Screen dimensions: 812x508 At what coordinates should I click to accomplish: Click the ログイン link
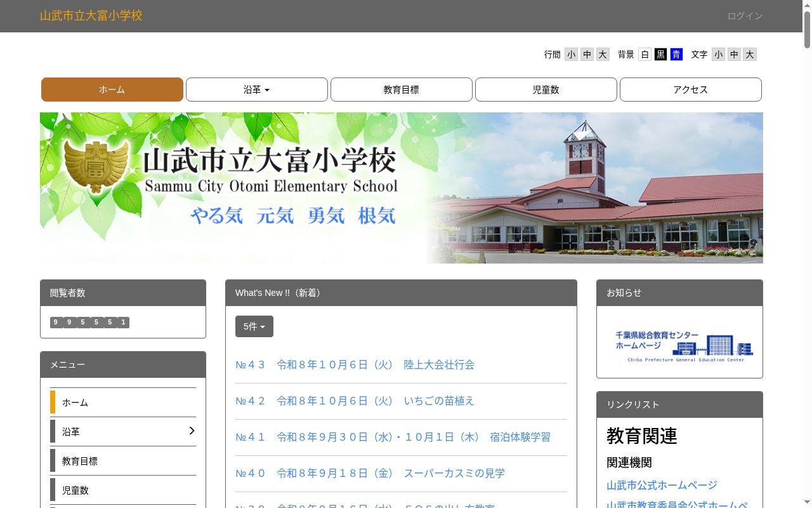745,16
